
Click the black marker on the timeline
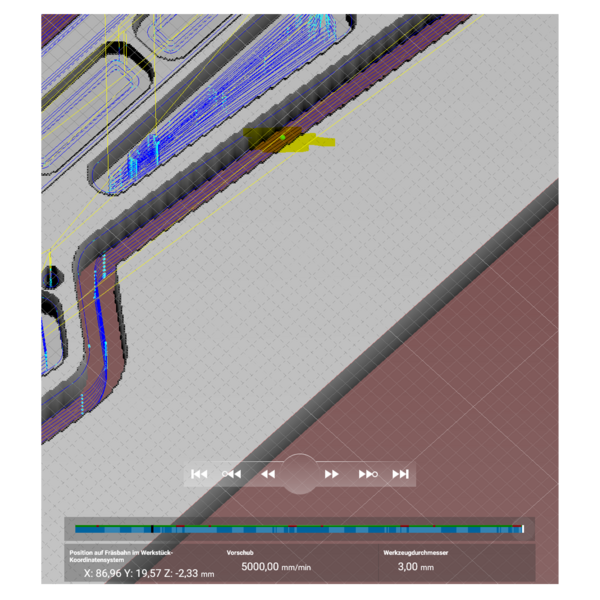pyautogui.click(x=152, y=529)
